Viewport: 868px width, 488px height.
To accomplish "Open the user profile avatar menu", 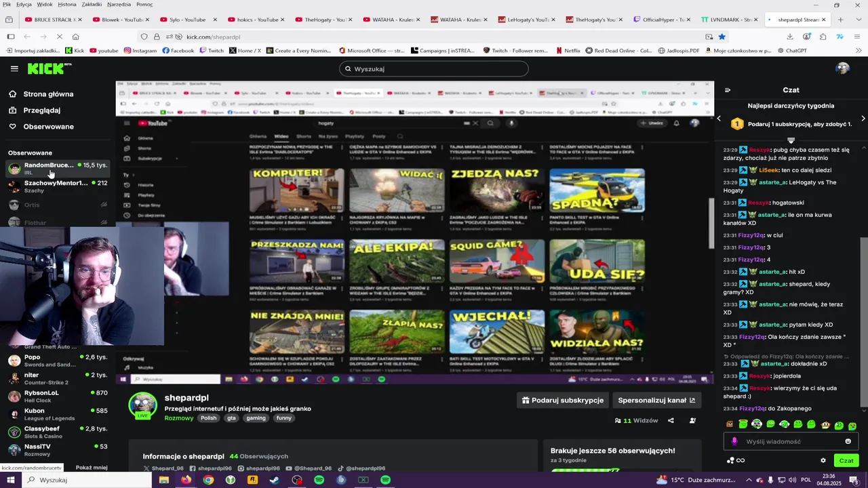I will pos(843,68).
